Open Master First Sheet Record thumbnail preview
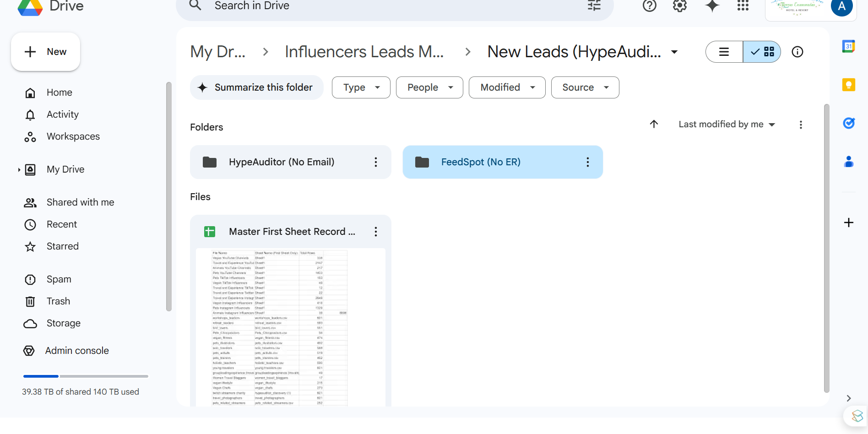Image resolution: width=868 pixels, height=434 pixels. point(291,327)
